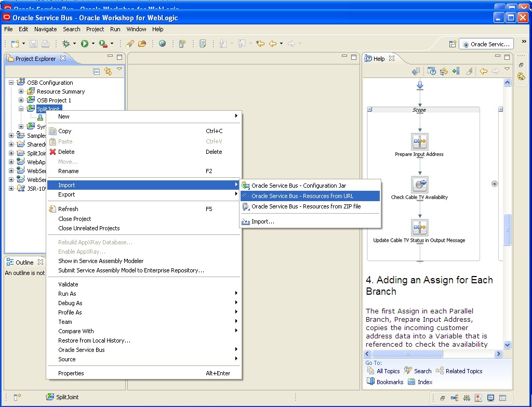Open the New button dropdown arrow
Image resolution: width=532 pixels, height=407 pixels.
23,44
